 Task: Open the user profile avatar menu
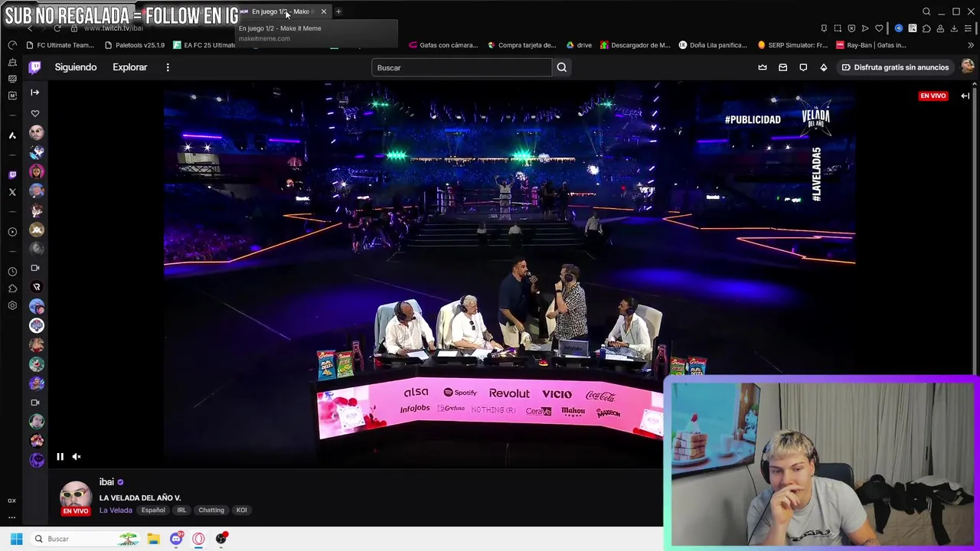coord(968,67)
